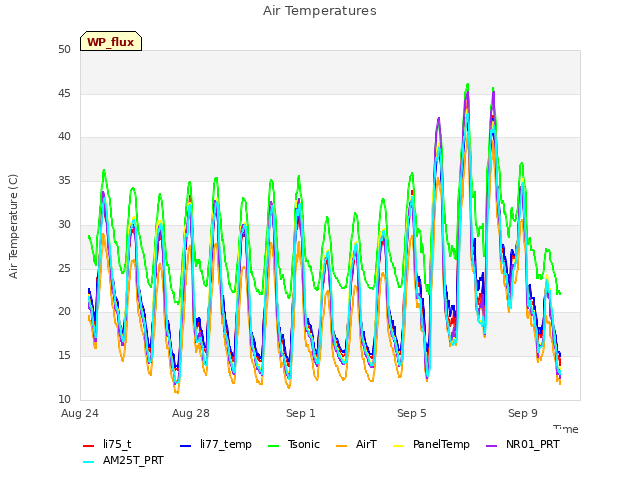Viewport: 640px width, 480px height.
Task: Click the 40 y-axis tick label
Action: click(64, 137)
